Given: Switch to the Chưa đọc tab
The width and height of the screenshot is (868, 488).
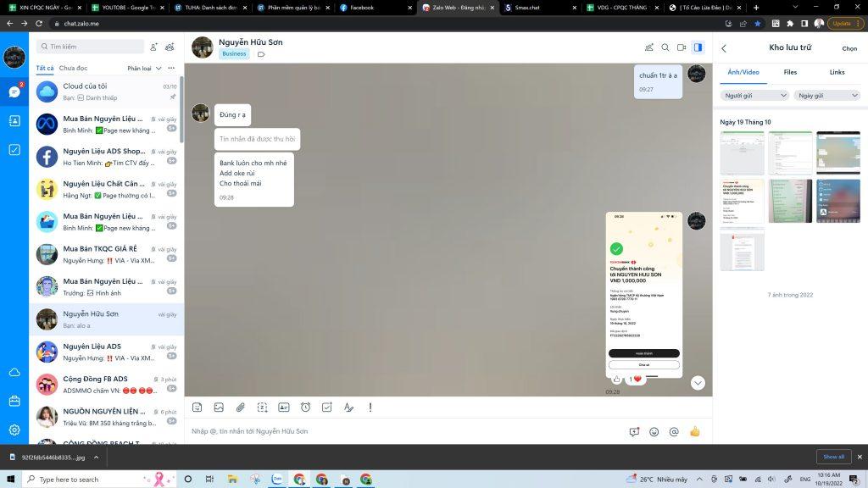Looking at the screenshot, I should coord(73,68).
